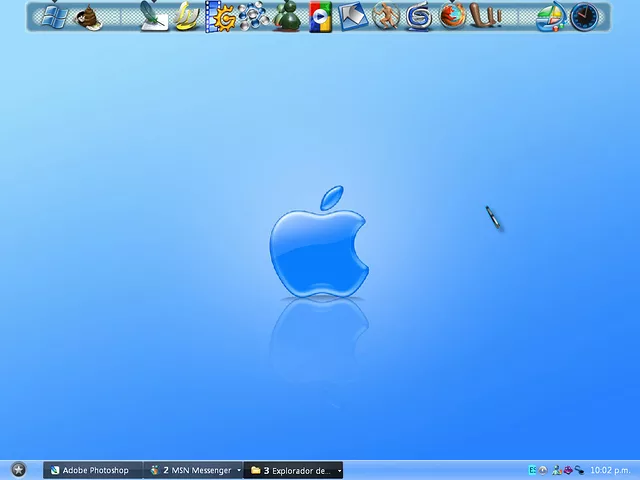Open the Windows flag icon in the dock
Image resolution: width=640 pixels, height=480 pixels.
pos(55,17)
